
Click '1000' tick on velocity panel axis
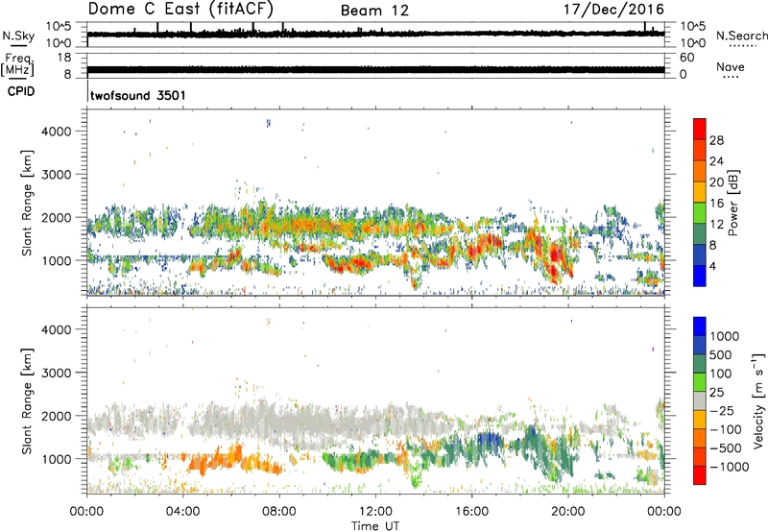point(57,459)
